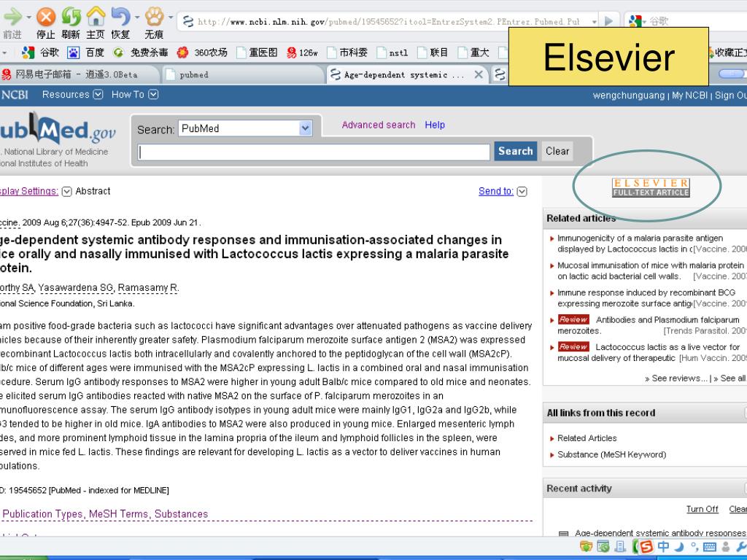Open review Antibodies and Plasmodium falciparum merozoites
Screen dimensions: 747x560
[x=649, y=324]
